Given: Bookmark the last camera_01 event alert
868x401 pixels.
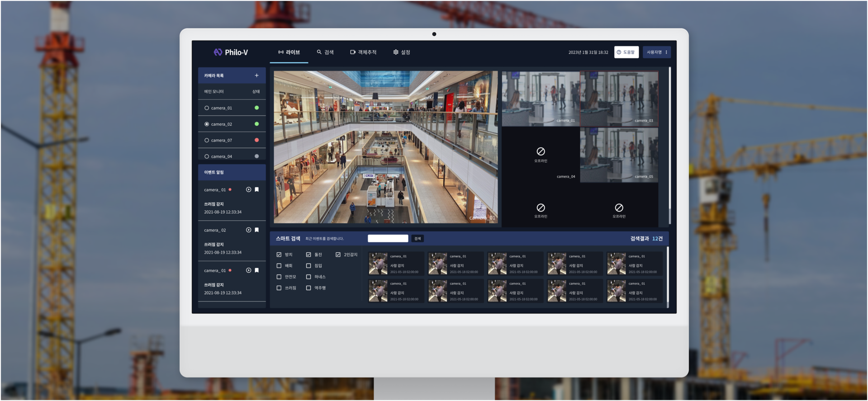Looking at the screenshot, I should click(x=256, y=270).
